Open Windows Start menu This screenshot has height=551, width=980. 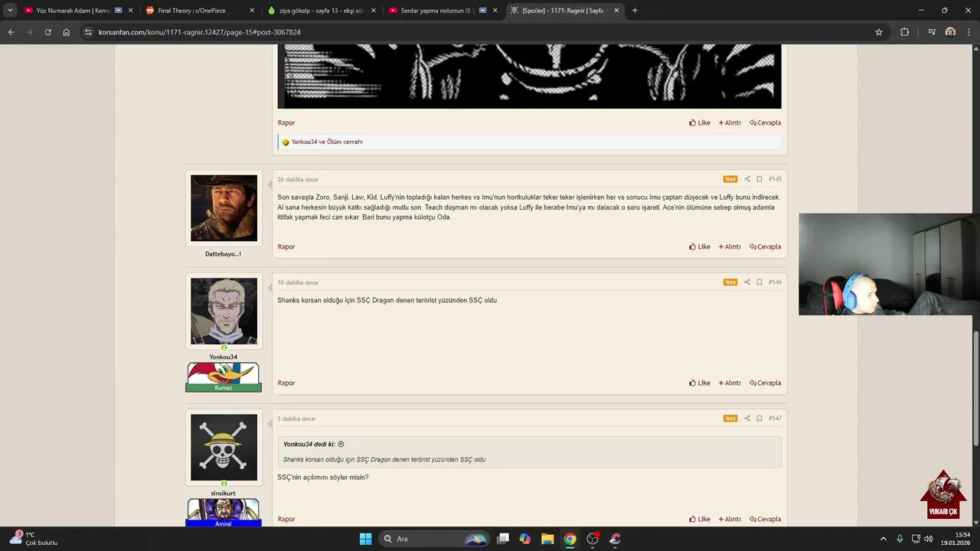point(365,539)
